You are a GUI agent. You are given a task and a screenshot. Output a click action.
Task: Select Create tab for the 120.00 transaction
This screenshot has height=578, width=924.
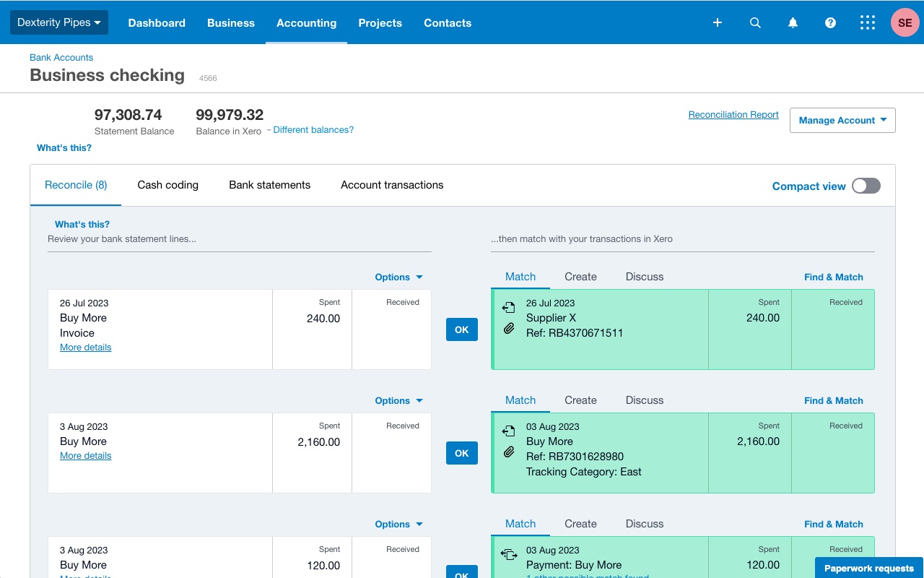(x=580, y=524)
